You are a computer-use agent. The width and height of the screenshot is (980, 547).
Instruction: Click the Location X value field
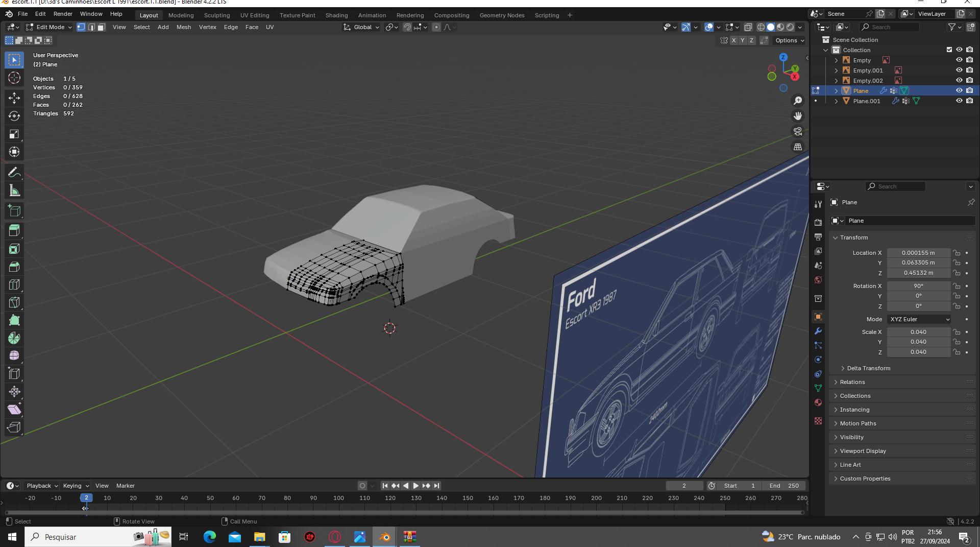(919, 253)
